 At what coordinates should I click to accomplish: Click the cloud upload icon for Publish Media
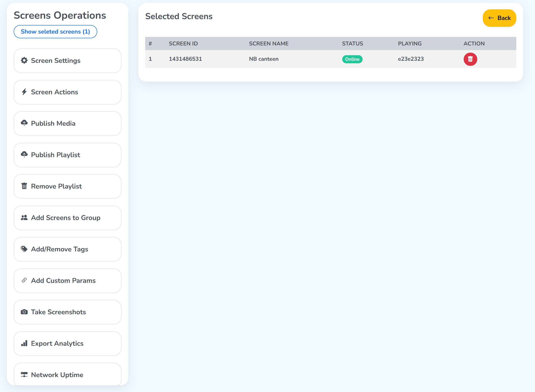click(x=24, y=123)
